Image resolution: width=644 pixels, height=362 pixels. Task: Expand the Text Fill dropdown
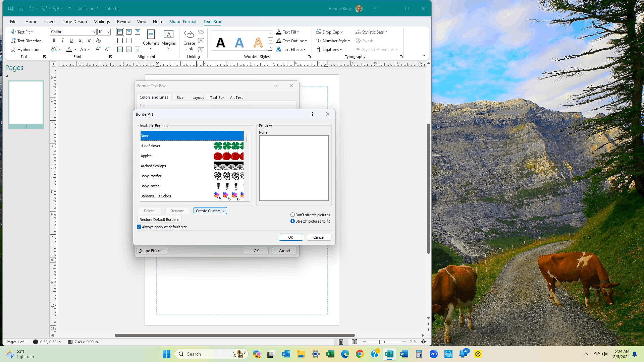pos(298,32)
